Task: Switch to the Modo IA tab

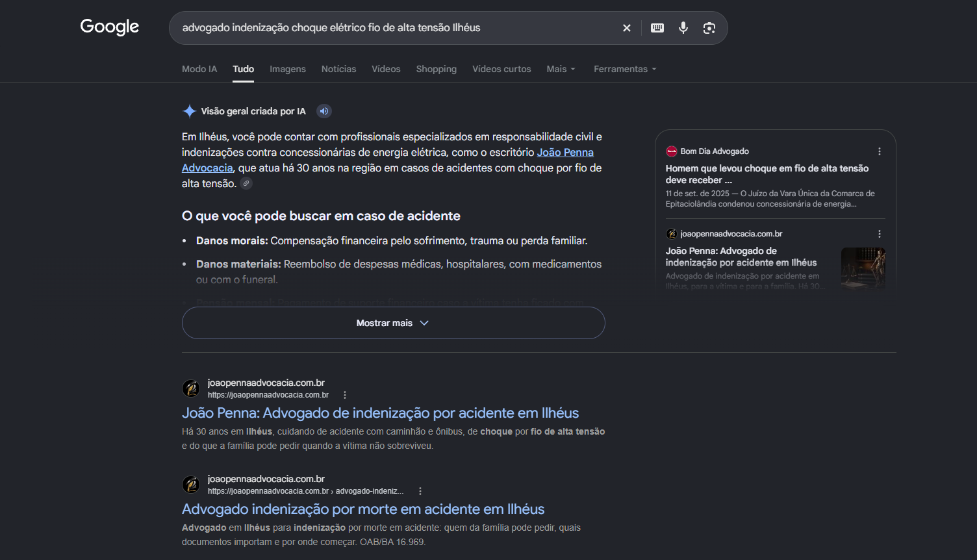Action: coord(199,69)
